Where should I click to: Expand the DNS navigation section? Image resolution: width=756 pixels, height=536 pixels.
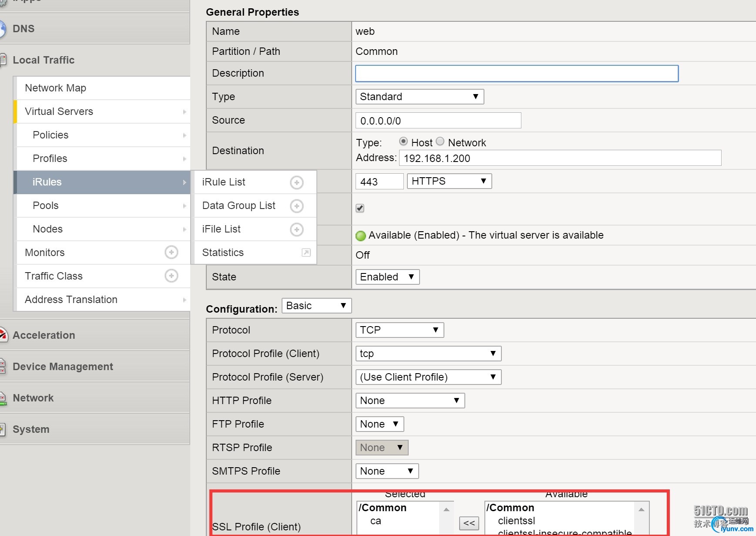[95, 29]
